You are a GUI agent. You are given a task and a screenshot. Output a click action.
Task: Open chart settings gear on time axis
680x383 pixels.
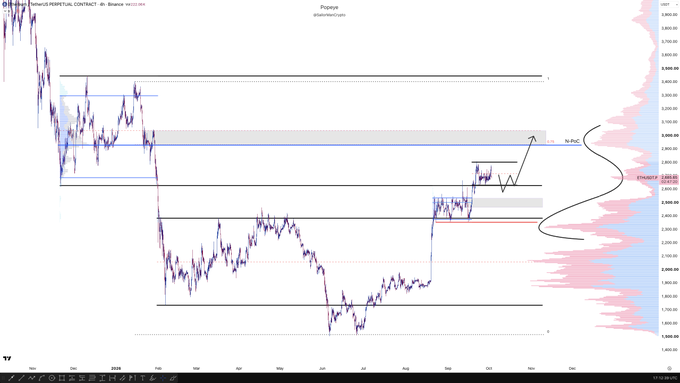coord(669,368)
